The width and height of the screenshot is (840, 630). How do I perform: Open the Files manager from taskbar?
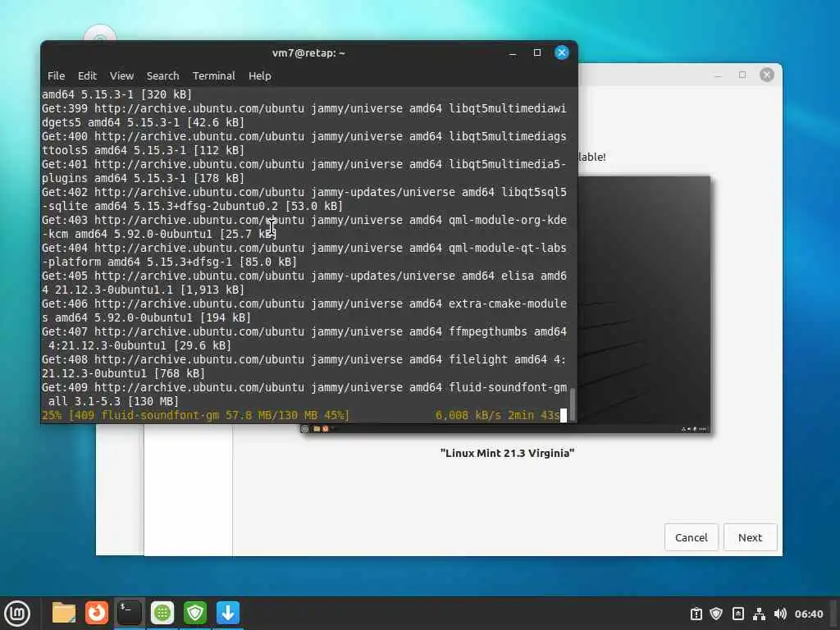tap(64, 613)
